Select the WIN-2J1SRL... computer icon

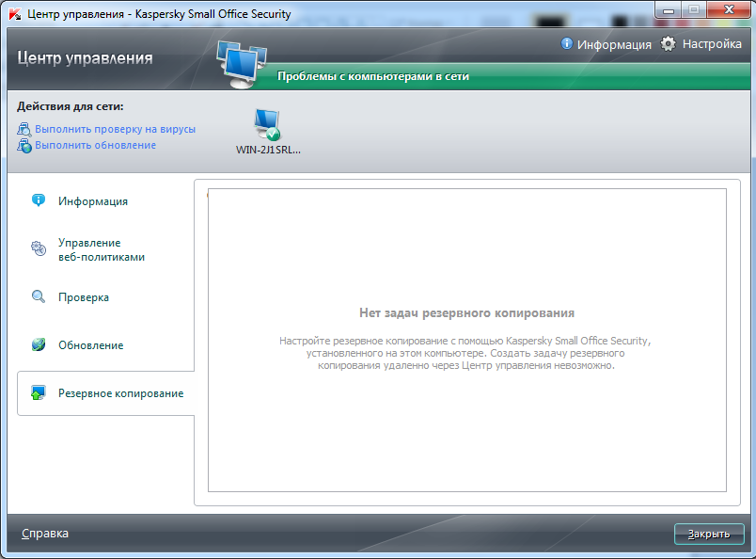pyautogui.click(x=268, y=124)
